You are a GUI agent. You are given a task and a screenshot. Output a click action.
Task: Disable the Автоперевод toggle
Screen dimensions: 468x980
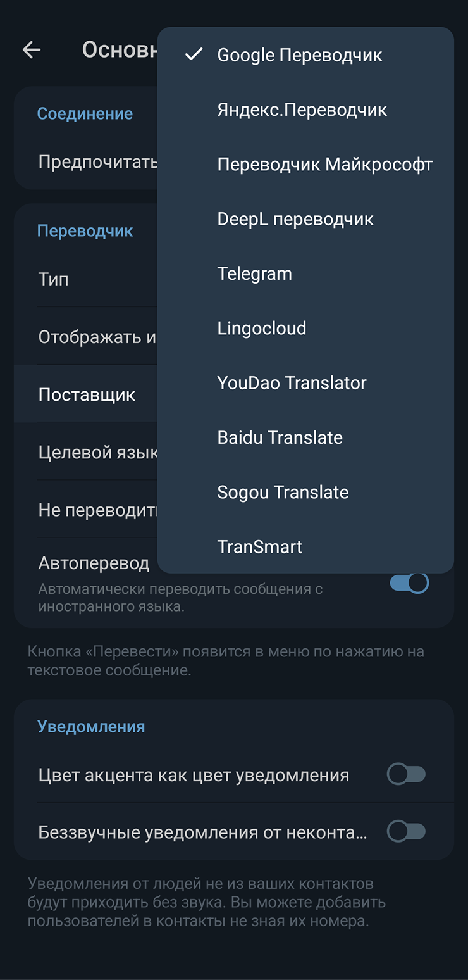coord(409,582)
